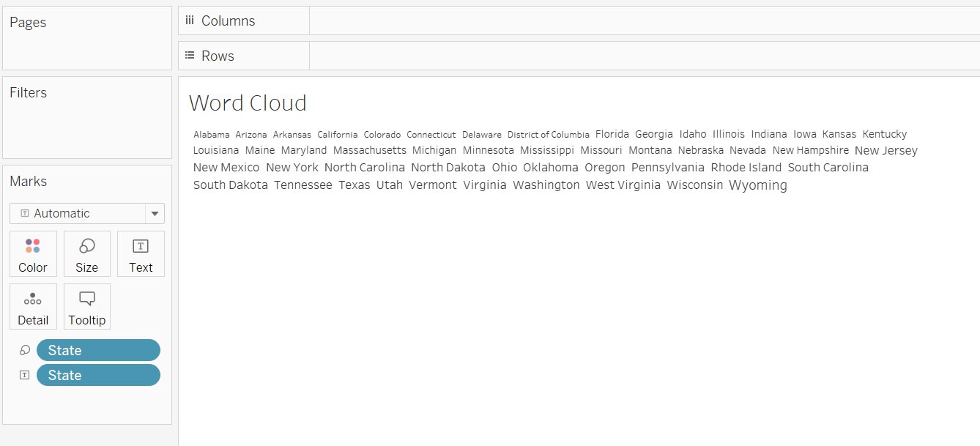The height and width of the screenshot is (446, 980).
Task: Click the Text icon beside the second State pill
Action: (x=25, y=375)
